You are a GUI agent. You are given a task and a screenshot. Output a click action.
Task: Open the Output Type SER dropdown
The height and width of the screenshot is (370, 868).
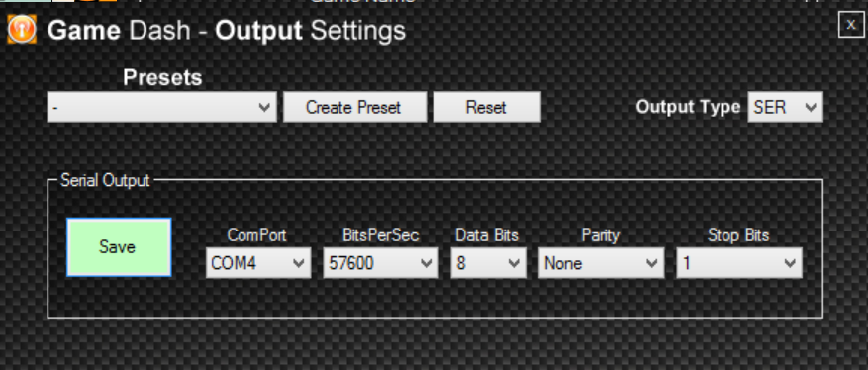tap(785, 107)
